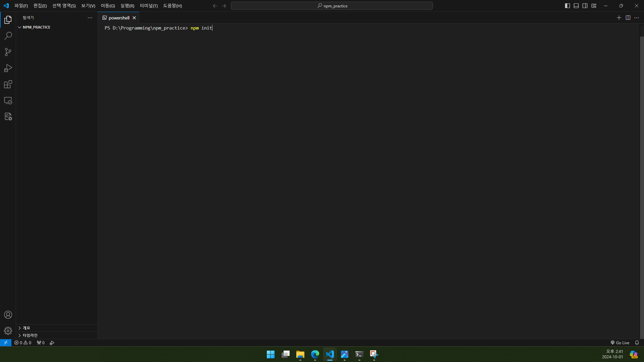Click the npm_practice command center search box

pyautogui.click(x=332, y=6)
